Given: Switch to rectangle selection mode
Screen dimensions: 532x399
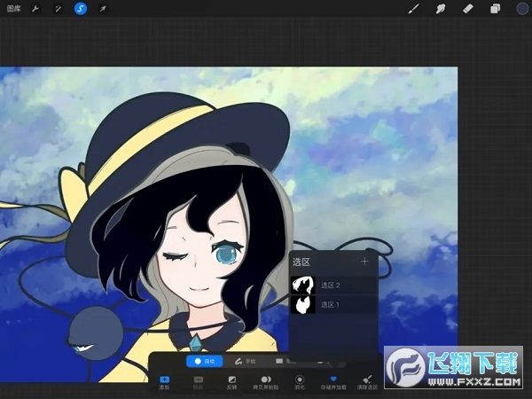Looking at the screenshot, I should point(286,361).
